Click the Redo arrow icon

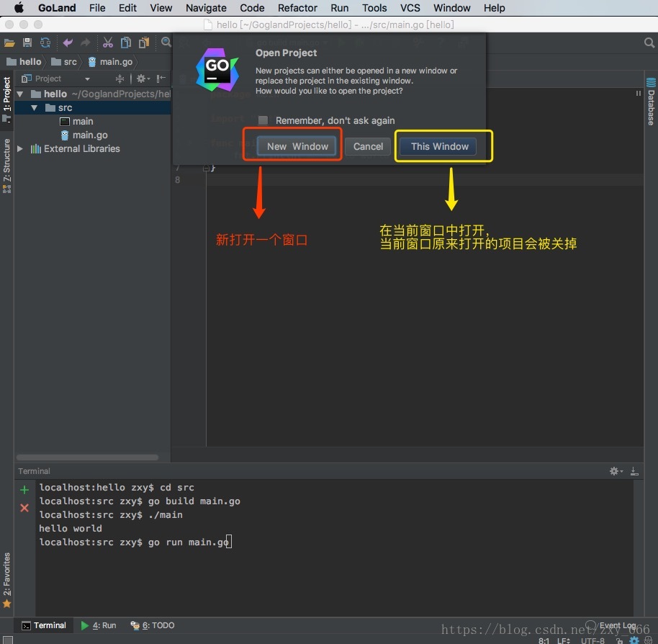point(85,43)
